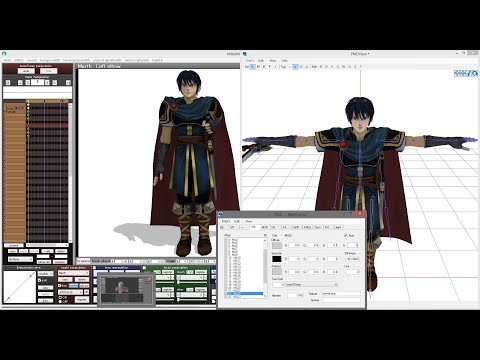Open the other facial expression dropdown
Screen dimensions: 480x360
[x=192, y=295]
